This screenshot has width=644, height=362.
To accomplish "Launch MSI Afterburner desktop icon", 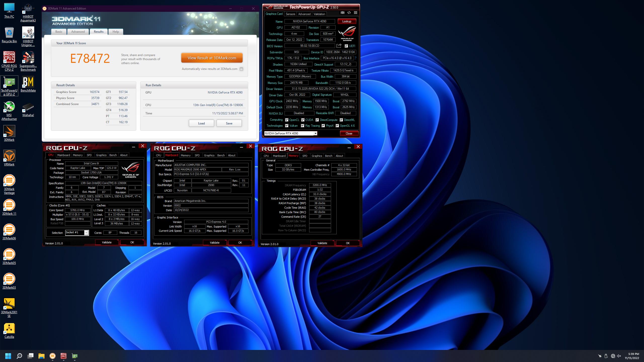I will coord(9,111).
